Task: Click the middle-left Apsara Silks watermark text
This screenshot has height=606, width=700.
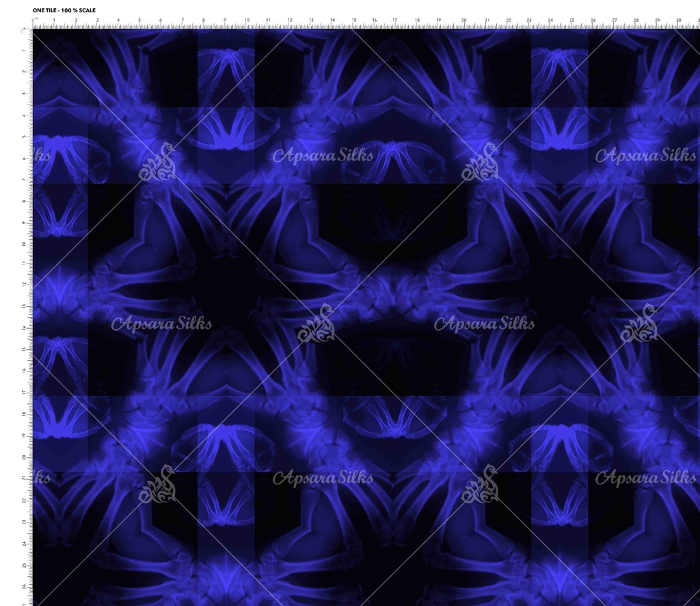Action: (x=161, y=323)
